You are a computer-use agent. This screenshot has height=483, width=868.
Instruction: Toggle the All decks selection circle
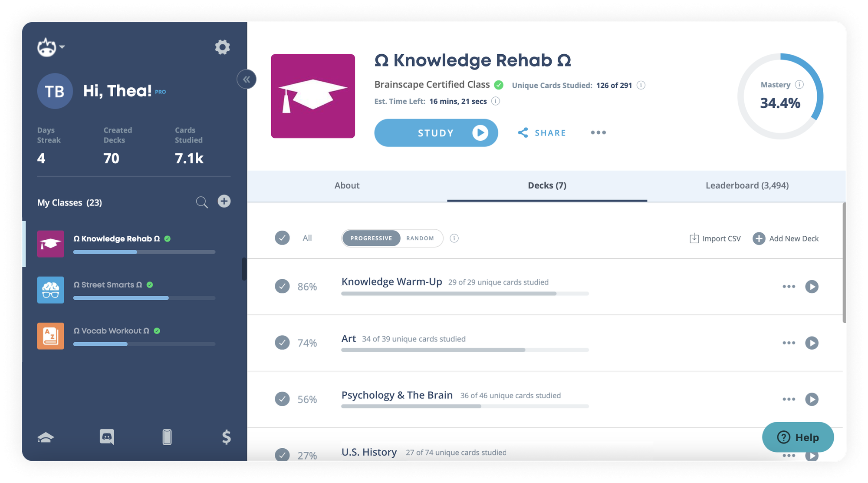pos(283,238)
